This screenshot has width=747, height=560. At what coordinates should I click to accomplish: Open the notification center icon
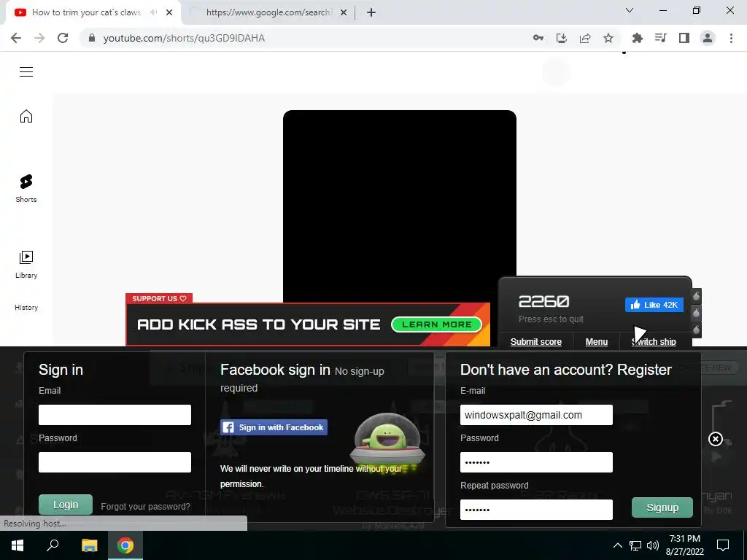click(x=723, y=545)
